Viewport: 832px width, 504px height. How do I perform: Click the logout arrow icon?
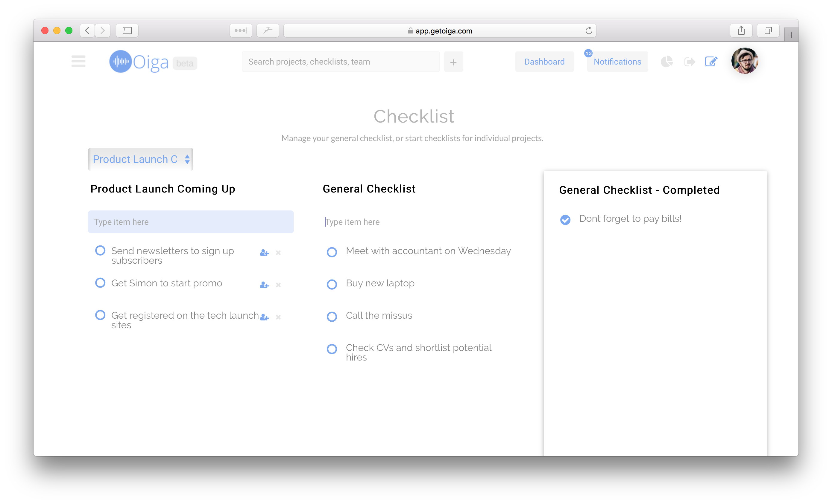pos(689,62)
